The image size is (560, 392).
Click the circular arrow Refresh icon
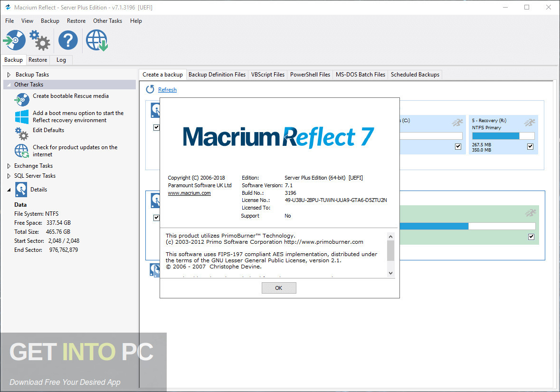pyautogui.click(x=150, y=89)
